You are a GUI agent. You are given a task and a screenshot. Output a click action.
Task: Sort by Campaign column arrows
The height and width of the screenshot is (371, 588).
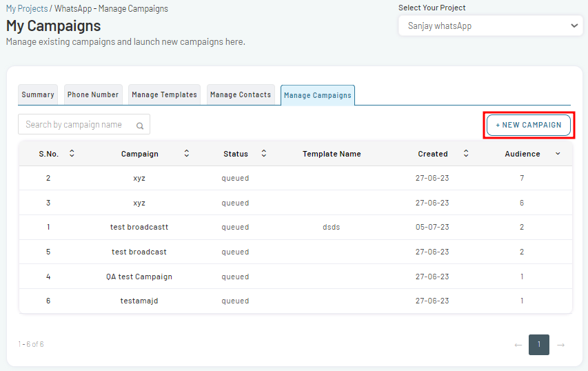pyautogui.click(x=187, y=153)
